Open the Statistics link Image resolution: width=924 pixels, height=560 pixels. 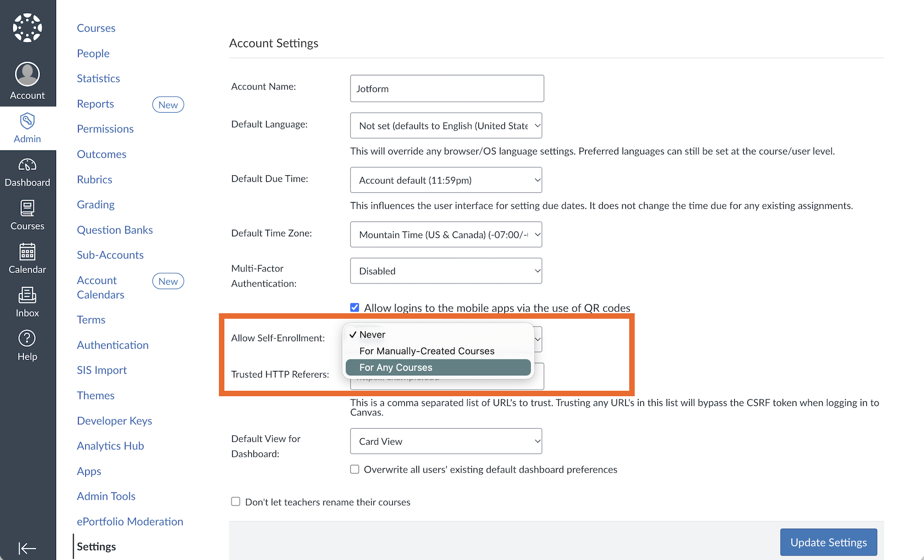pos(98,79)
